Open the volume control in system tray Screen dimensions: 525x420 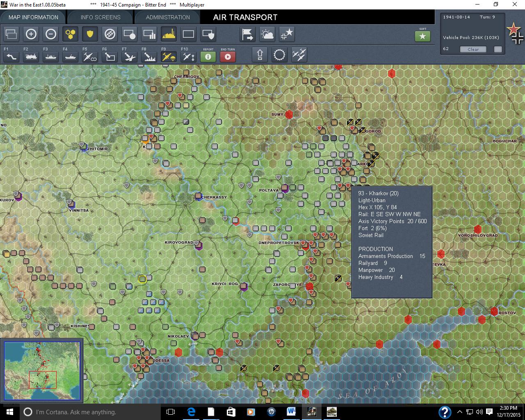coord(479,412)
